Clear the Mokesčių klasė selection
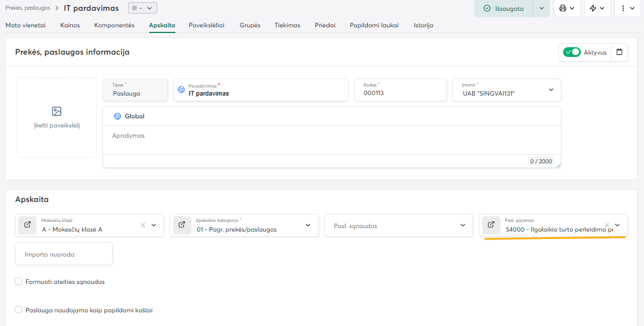The image size is (644, 326). [x=143, y=225]
